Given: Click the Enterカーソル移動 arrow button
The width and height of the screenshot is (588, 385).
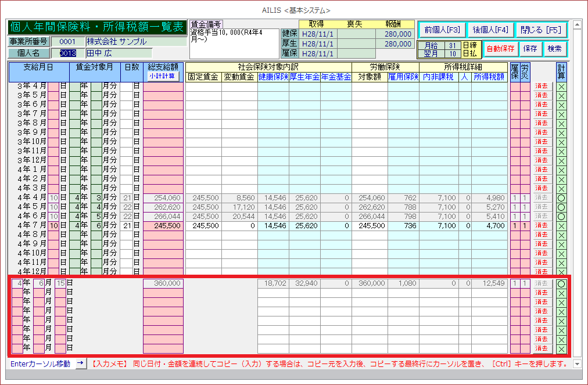Looking at the screenshot, I should (x=80, y=364).
